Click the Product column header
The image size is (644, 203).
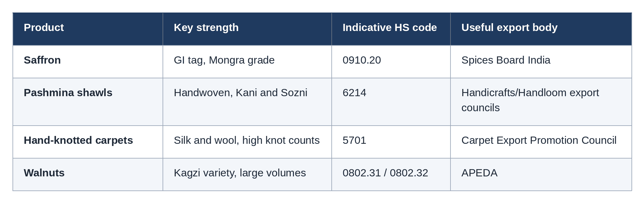coord(88,29)
